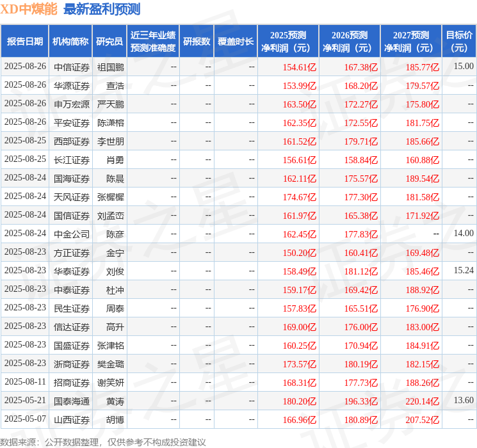Click researcher name 祖国鹏
The image size is (477, 448).
coord(110,67)
